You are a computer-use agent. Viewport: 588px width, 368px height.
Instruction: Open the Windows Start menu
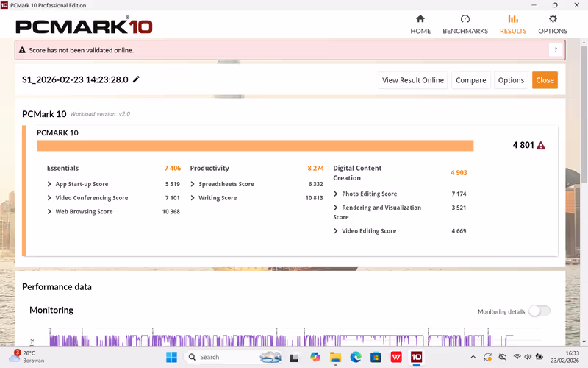(x=171, y=357)
